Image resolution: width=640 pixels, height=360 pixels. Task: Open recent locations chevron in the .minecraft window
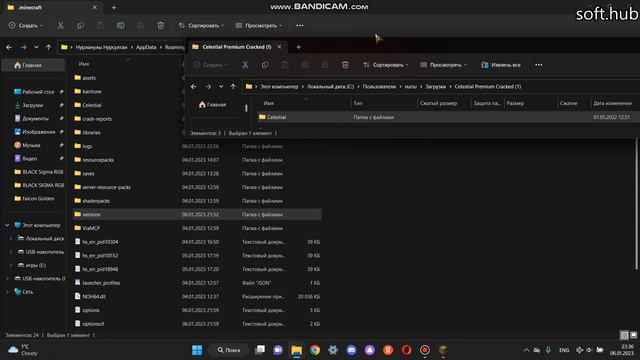point(36,47)
